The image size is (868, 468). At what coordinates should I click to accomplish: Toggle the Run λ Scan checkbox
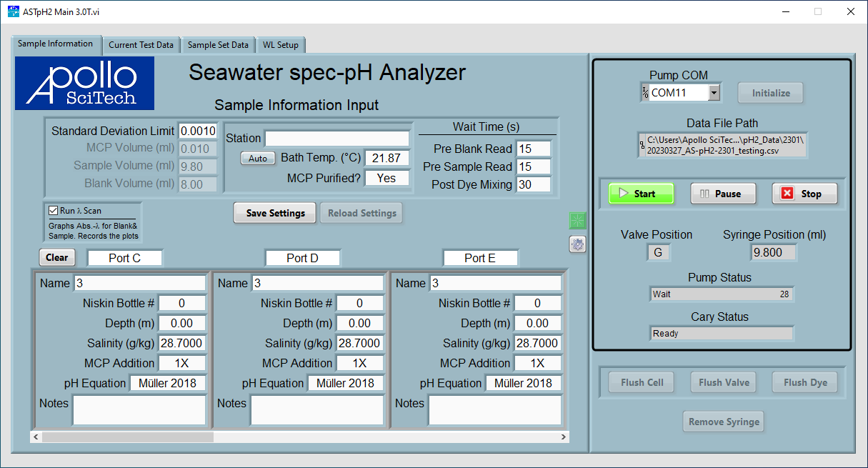tap(53, 211)
